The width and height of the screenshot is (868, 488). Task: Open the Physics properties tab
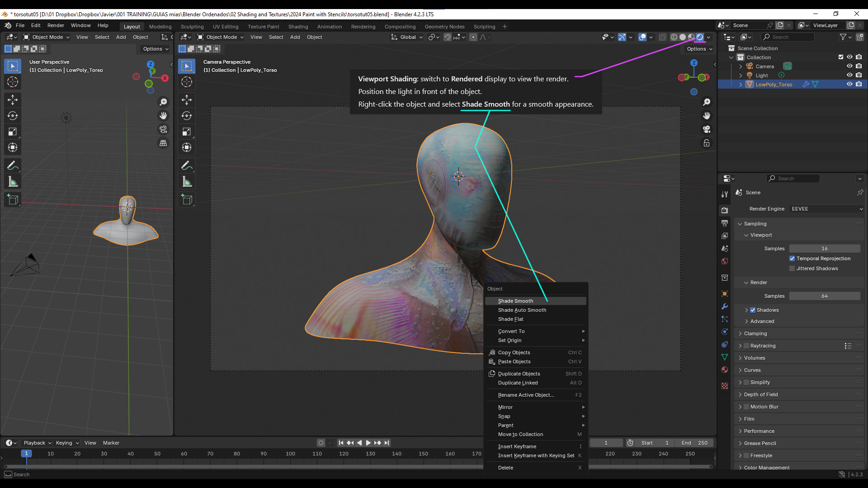click(725, 332)
